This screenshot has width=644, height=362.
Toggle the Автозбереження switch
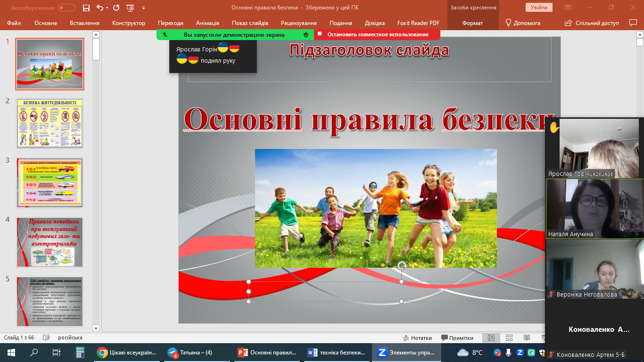[66, 8]
